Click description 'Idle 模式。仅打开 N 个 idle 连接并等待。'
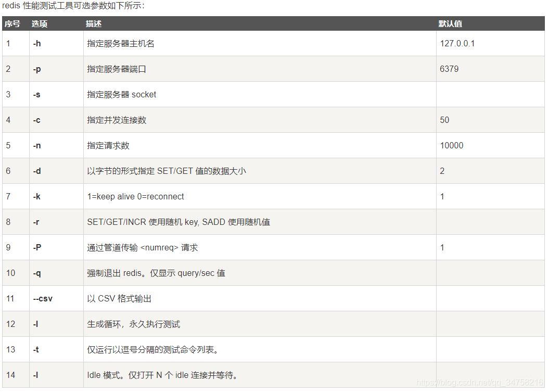This screenshot has height=392, width=548. pos(163,375)
